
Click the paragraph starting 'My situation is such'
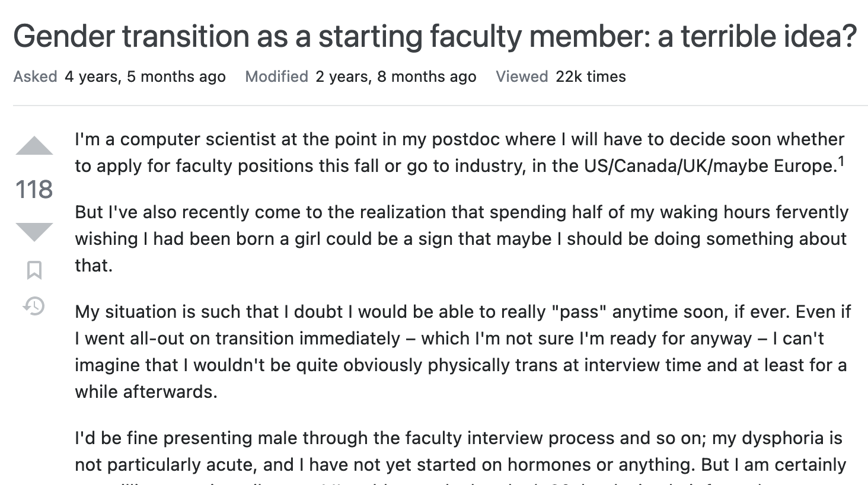[463, 352]
